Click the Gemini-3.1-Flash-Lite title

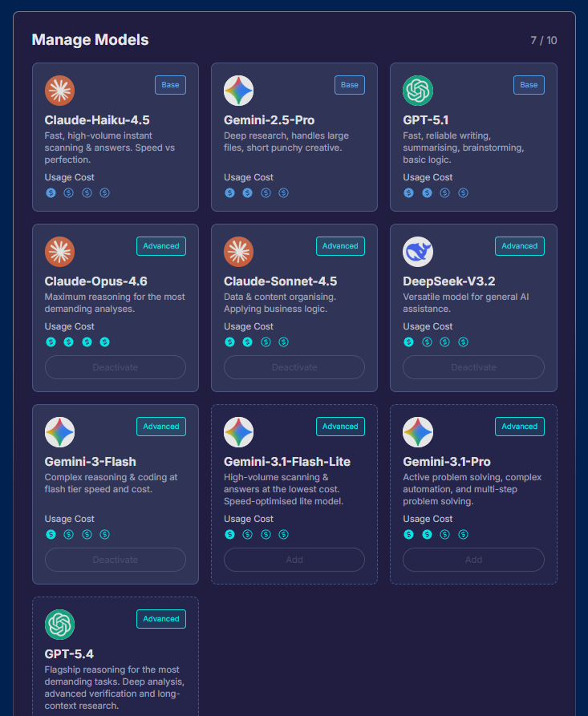(x=287, y=462)
